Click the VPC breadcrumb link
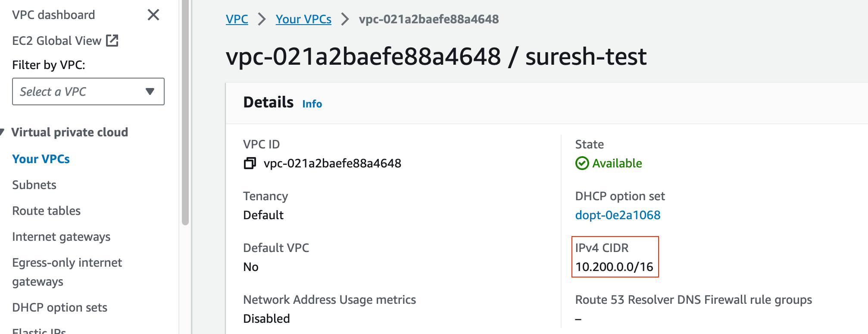This screenshot has height=334, width=868. [x=237, y=19]
